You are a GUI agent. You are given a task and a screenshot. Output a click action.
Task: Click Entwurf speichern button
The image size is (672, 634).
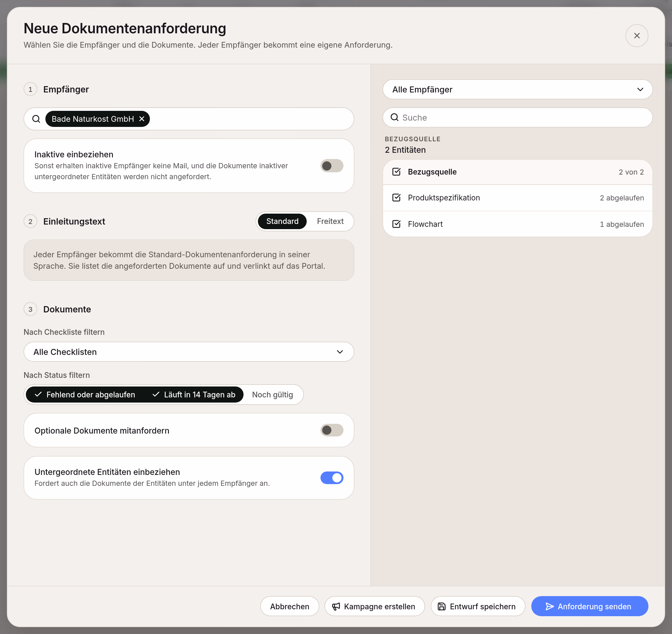478,606
